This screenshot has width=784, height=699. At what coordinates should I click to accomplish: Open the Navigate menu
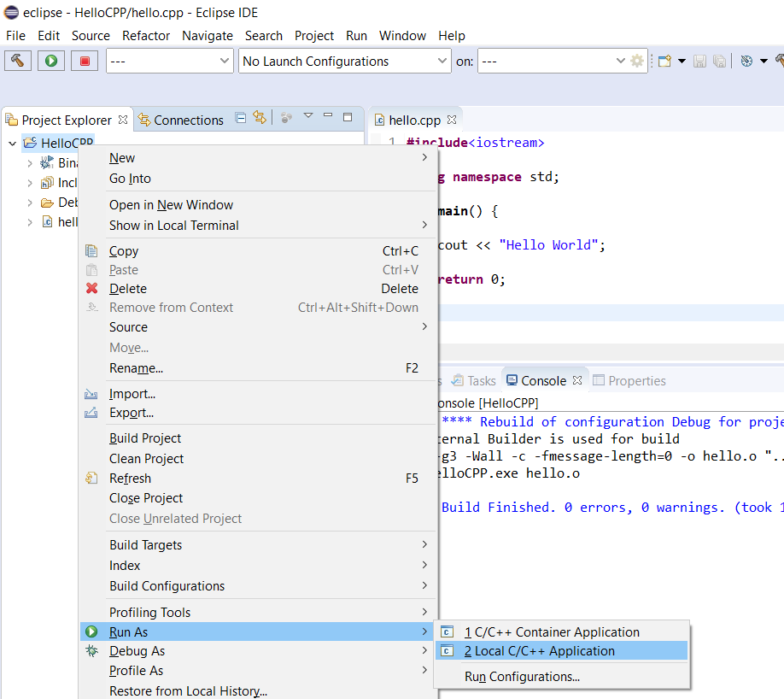208,36
